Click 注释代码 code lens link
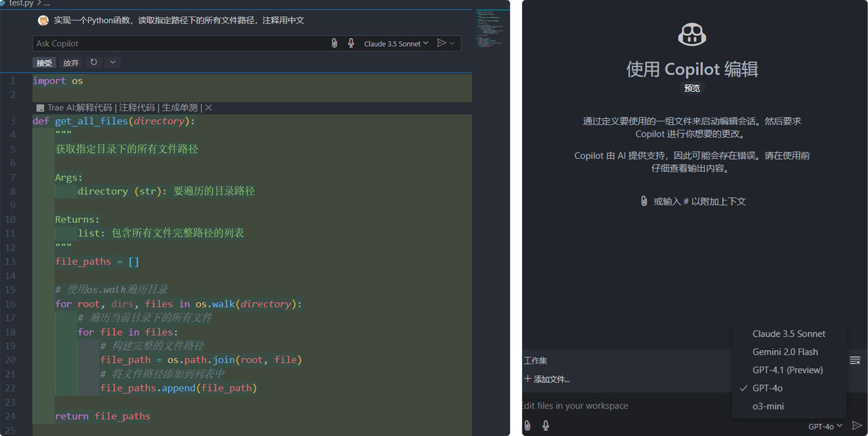 click(x=136, y=108)
